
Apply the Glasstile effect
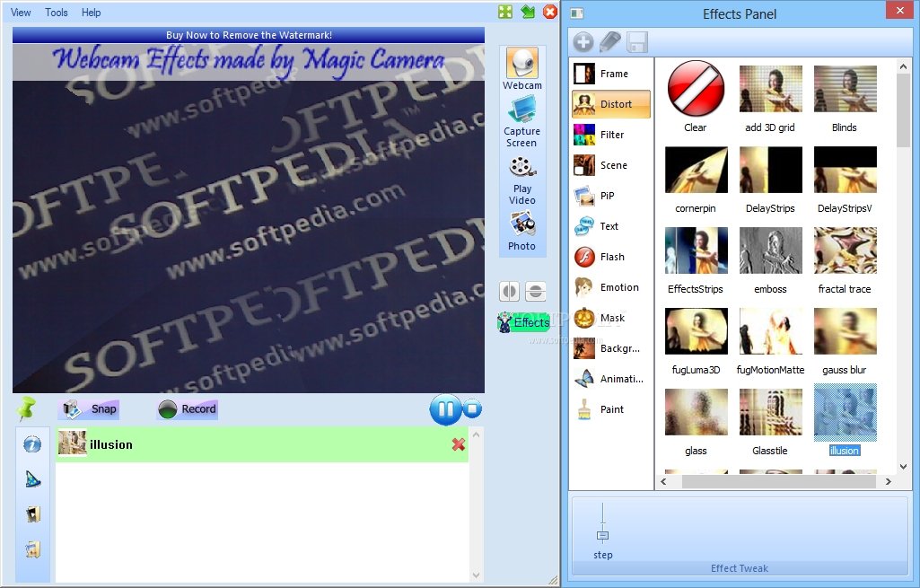(770, 412)
